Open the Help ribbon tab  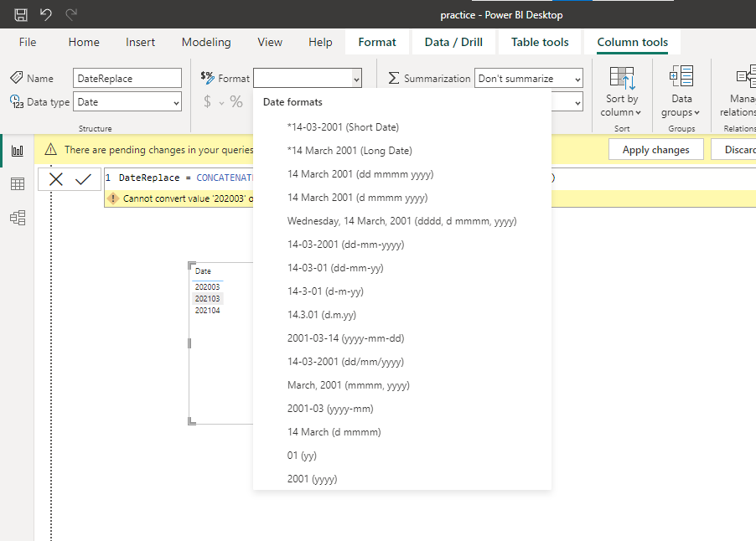coord(321,42)
